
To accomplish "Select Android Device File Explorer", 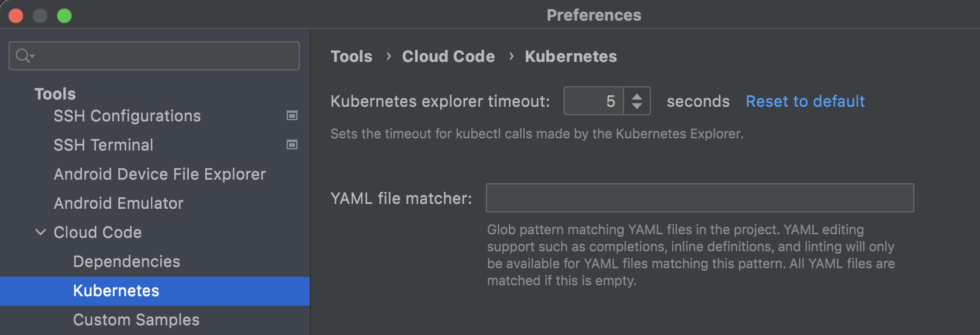I will pyautogui.click(x=160, y=174).
